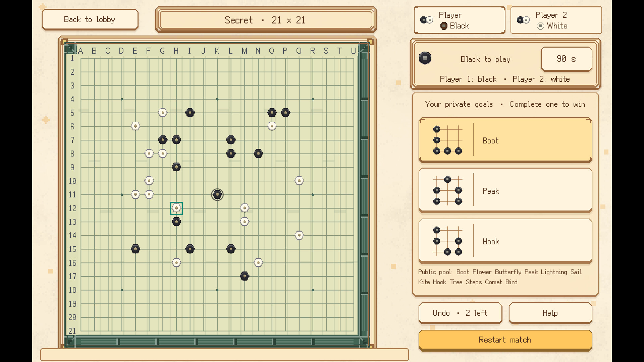Restart the match
Screen dimensions: 644x362
[505, 340]
